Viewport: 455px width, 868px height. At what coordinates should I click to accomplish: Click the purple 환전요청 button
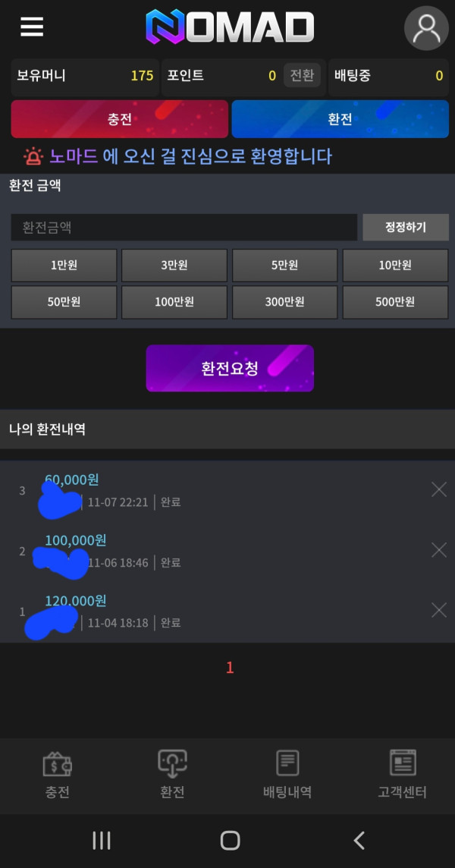230,368
